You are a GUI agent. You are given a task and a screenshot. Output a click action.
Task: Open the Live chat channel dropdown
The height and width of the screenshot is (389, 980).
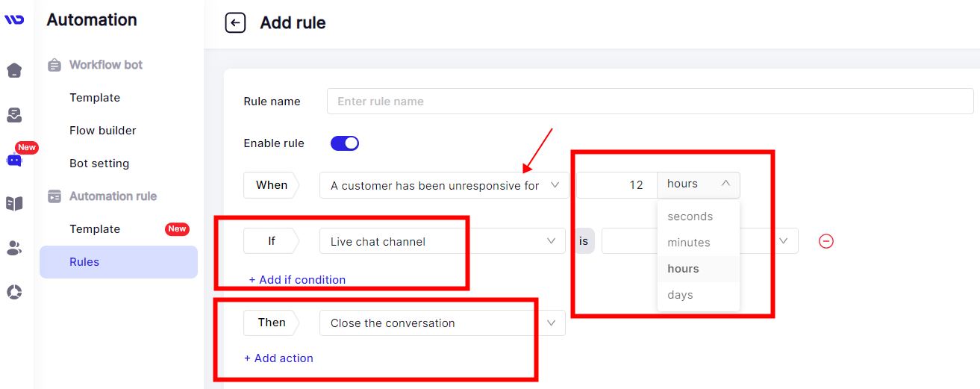(443, 241)
